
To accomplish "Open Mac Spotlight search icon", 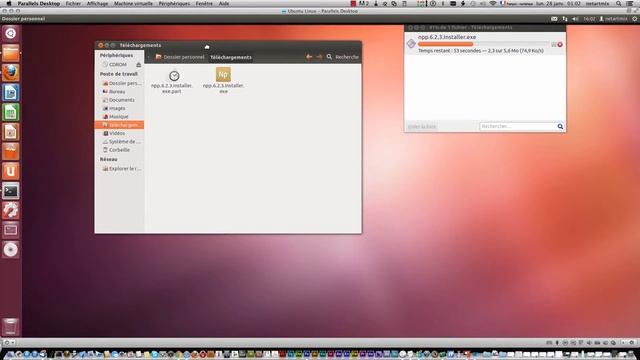I will (x=619, y=3).
